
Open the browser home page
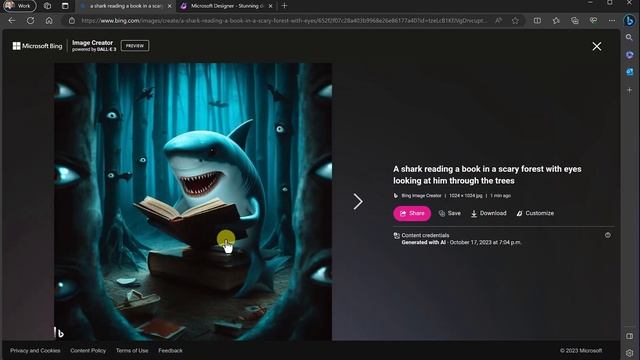(x=49, y=20)
